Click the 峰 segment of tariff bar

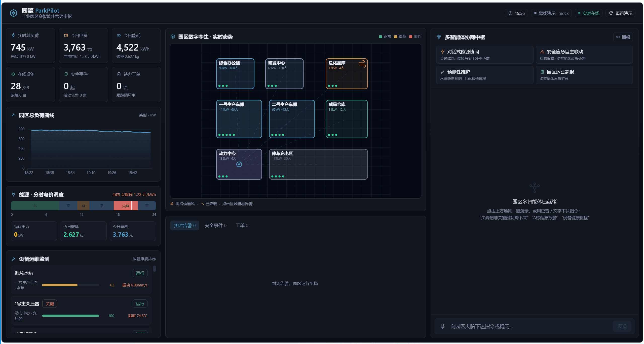(x=83, y=206)
